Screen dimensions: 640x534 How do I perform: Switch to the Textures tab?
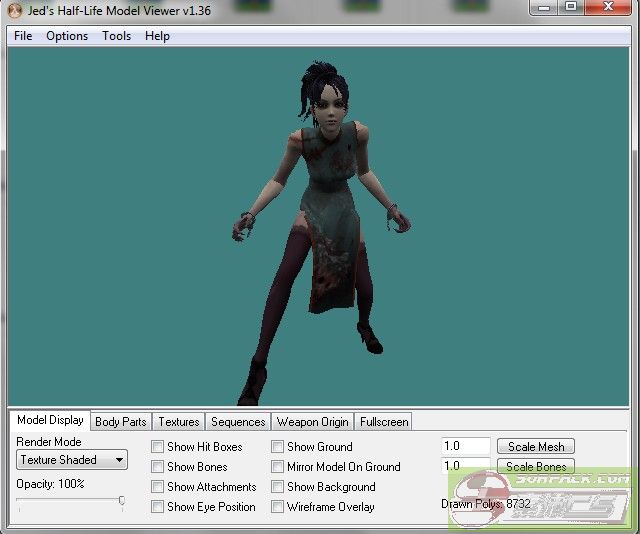179,422
